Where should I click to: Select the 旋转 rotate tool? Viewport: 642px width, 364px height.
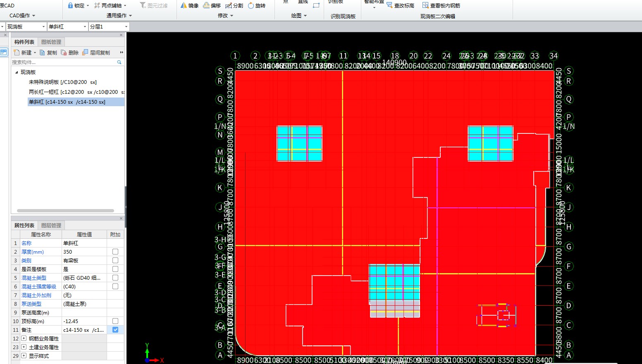pyautogui.click(x=256, y=5)
